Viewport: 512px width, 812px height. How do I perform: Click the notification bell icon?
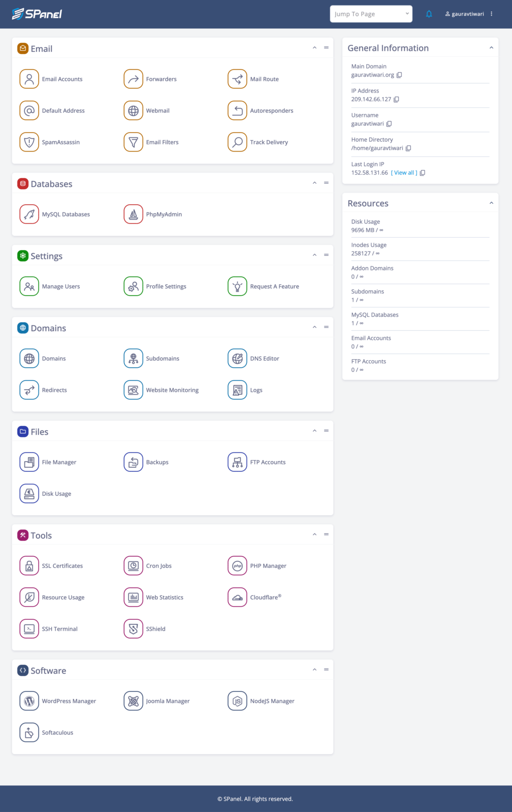point(428,14)
